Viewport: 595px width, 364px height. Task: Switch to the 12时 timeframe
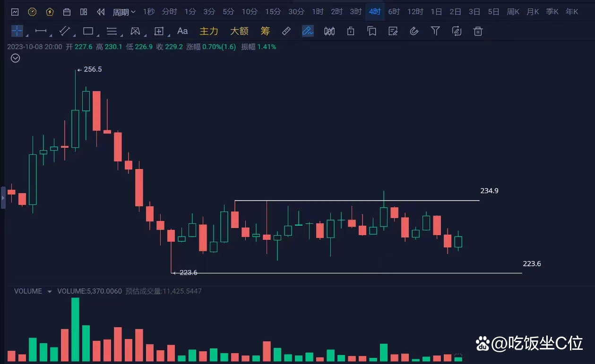coord(415,12)
